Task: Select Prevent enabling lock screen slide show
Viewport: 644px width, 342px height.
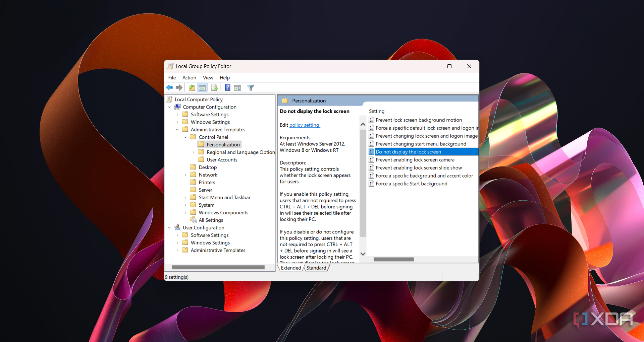Action: tap(419, 168)
